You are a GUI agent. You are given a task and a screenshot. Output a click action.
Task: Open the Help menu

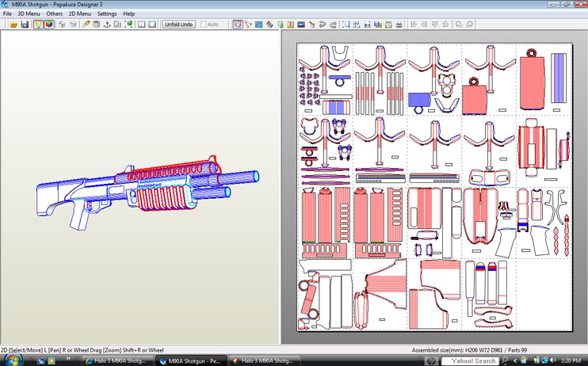coord(128,13)
